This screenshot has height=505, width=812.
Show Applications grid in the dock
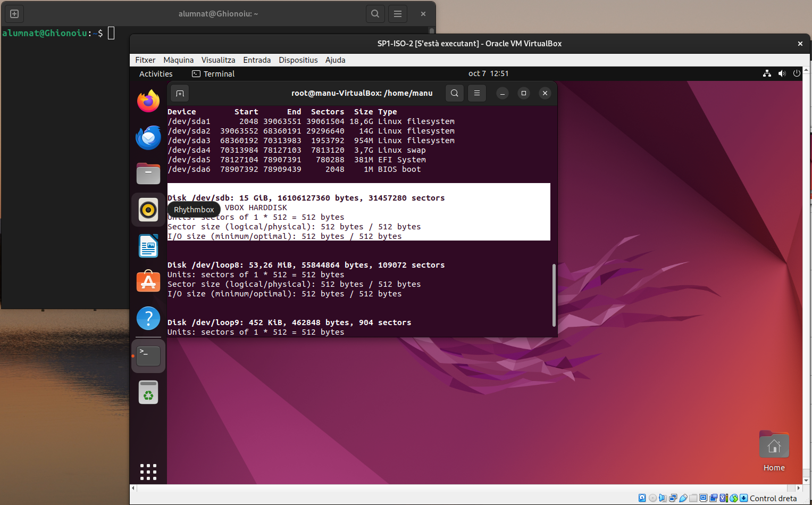coord(148,472)
